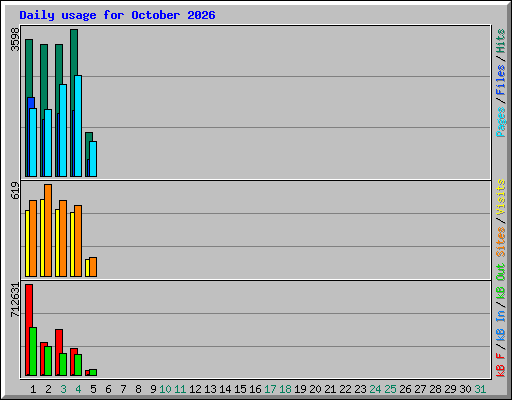Screen dimensions: 512x400
Task: Select the green kB Out bar for day 4
Action: tap(78, 365)
